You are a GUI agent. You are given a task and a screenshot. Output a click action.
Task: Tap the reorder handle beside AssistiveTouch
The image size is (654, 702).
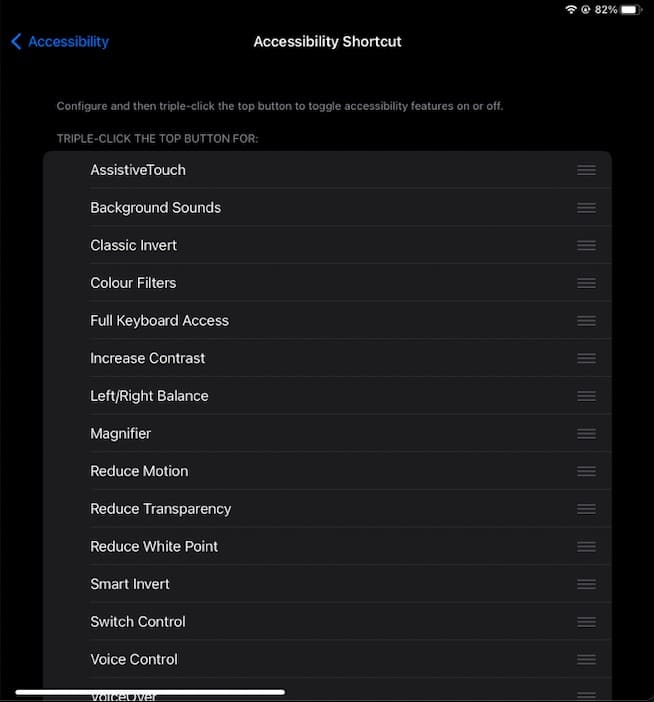click(x=586, y=170)
